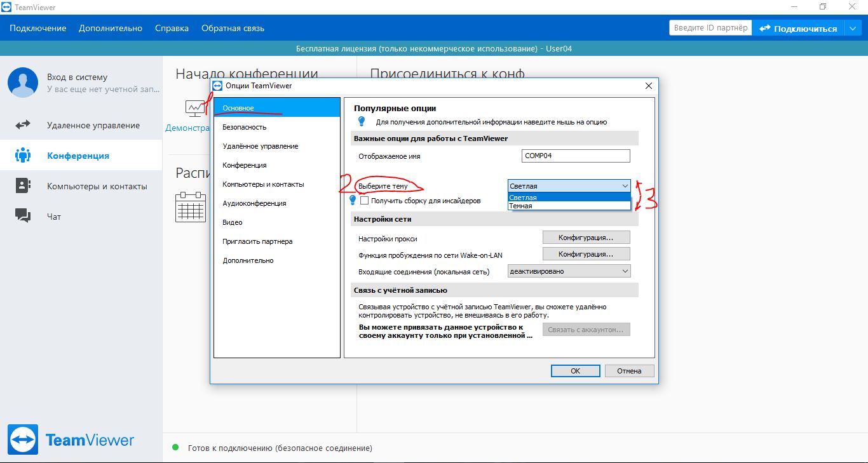Click the calendar schedule icon
868x463 pixels.
pyautogui.click(x=191, y=206)
